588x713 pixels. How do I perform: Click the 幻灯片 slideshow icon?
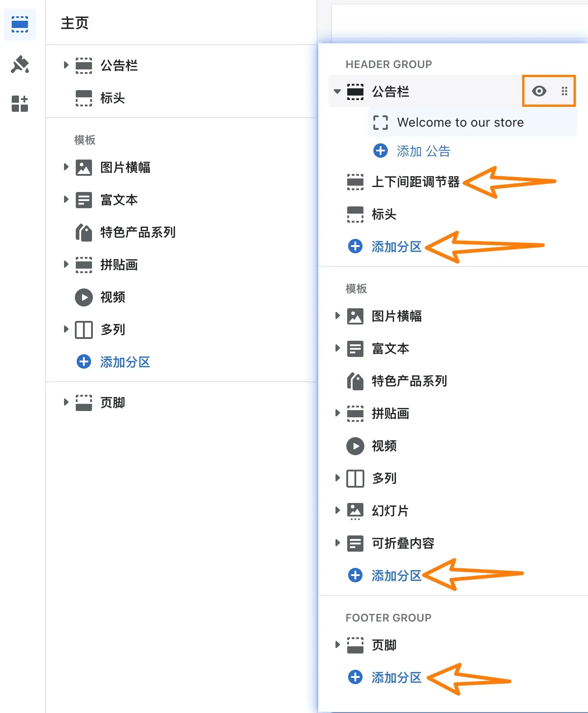(355, 511)
